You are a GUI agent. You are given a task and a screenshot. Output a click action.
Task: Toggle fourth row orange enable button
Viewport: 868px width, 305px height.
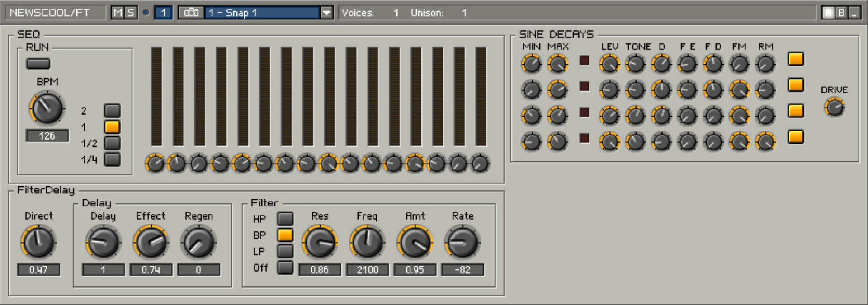click(796, 136)
